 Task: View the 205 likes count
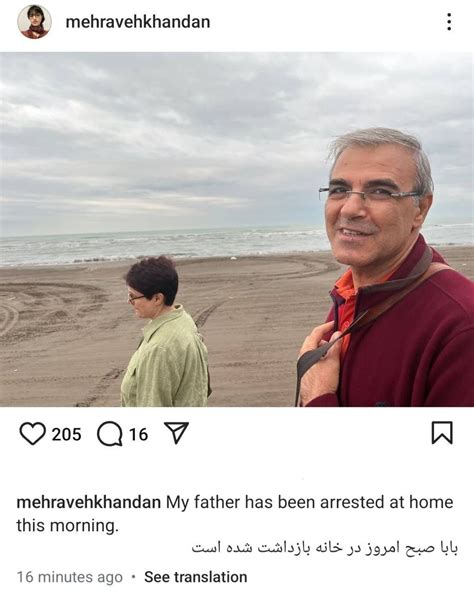coord(66,434)
